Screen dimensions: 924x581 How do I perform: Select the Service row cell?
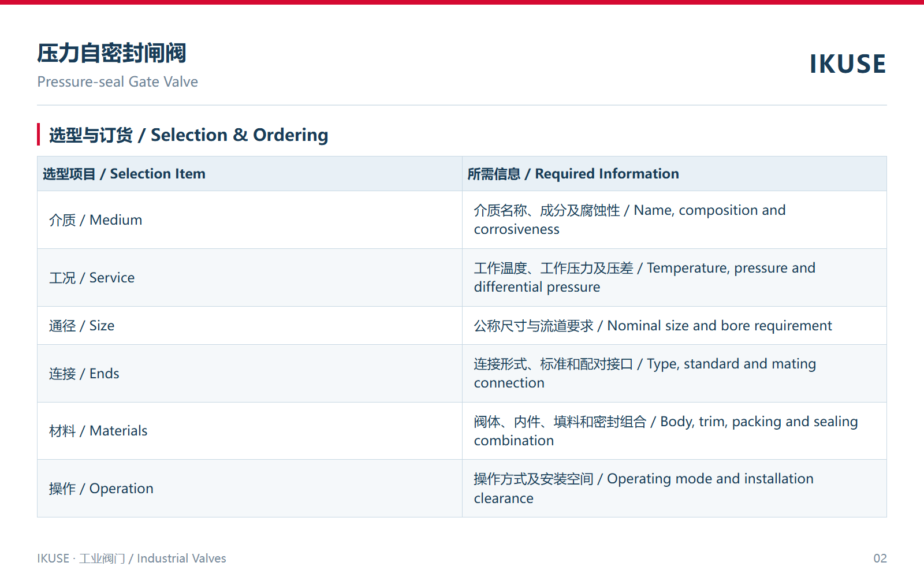pos(249,278)
